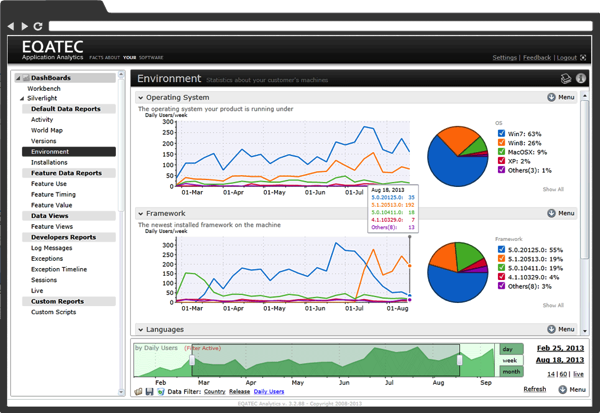Click the Logout link

[x=566, y=57]
